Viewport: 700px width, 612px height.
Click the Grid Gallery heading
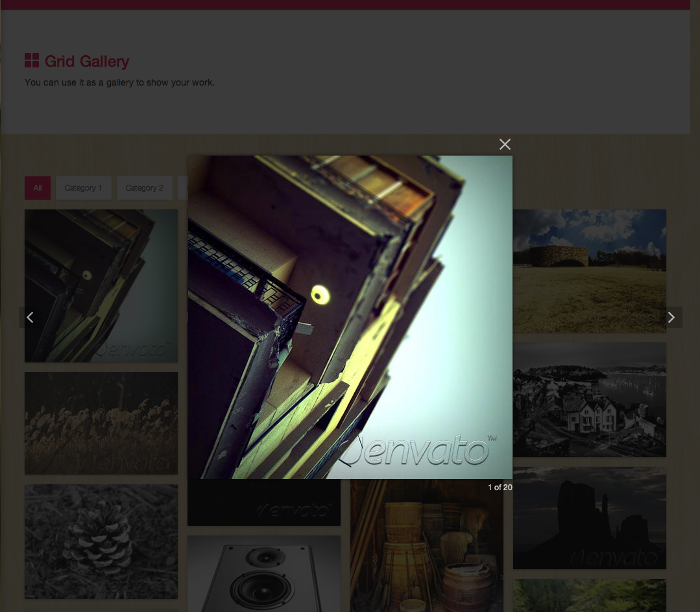87,61
